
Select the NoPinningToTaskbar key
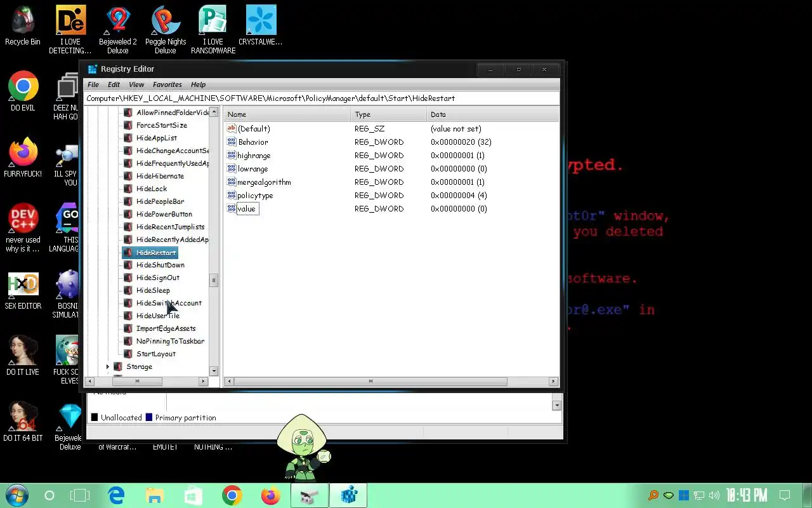(170, 341)
